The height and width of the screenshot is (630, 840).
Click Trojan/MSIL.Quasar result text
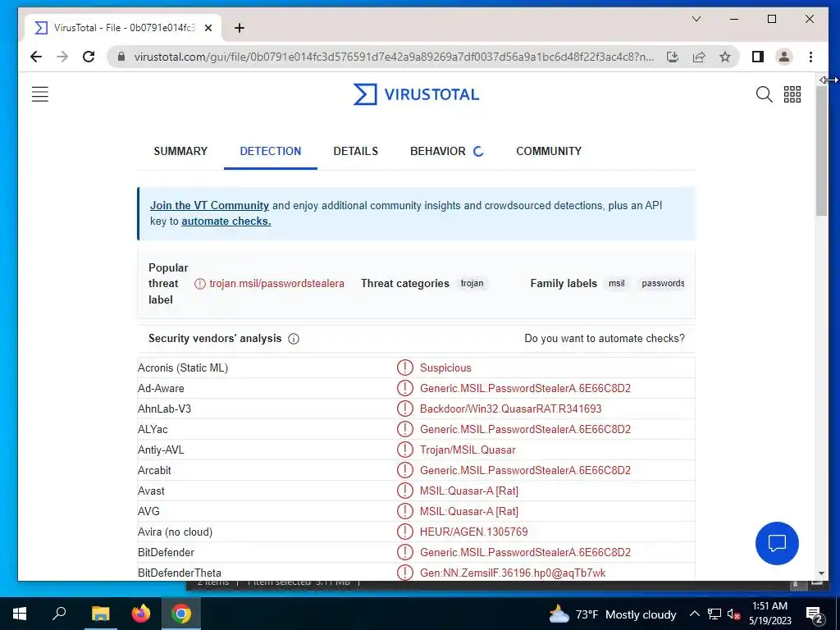[x=468, y=450]
